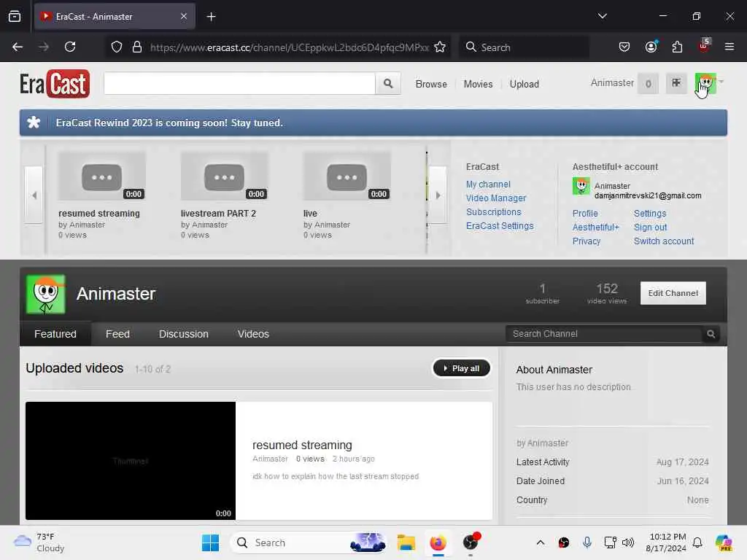
Task: Click the Animaster username in the header
Action: coord(612,83)
